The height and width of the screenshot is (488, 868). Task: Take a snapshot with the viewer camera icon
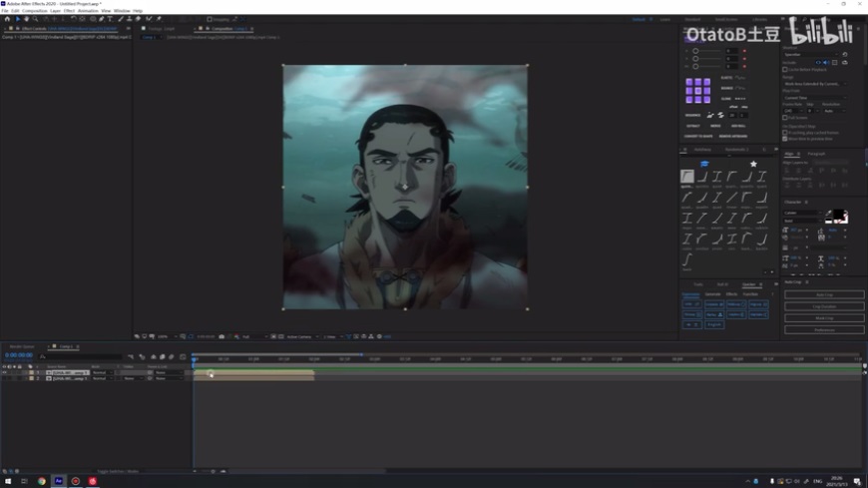click(x=221, y=336)
